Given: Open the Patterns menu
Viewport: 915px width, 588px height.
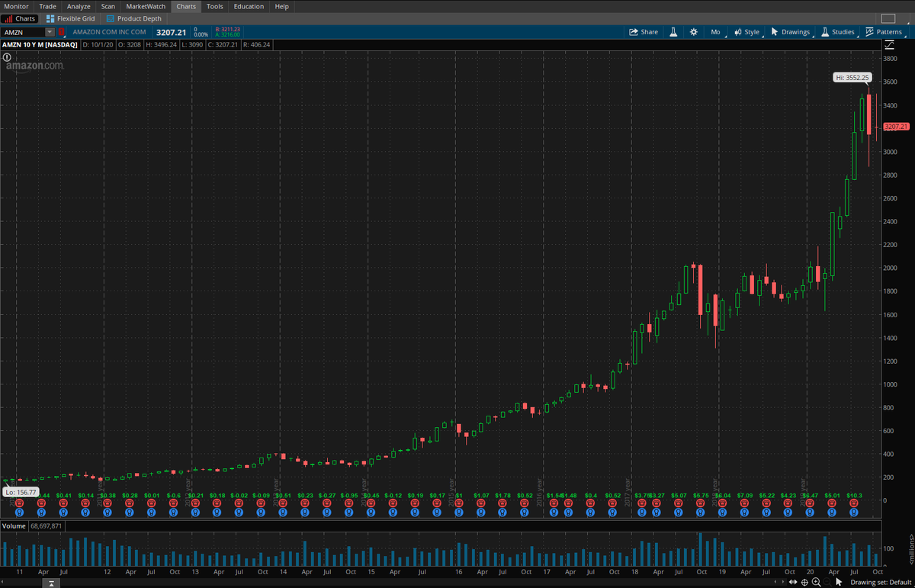Looking at the screenshot, I should [x=884, y=32].
